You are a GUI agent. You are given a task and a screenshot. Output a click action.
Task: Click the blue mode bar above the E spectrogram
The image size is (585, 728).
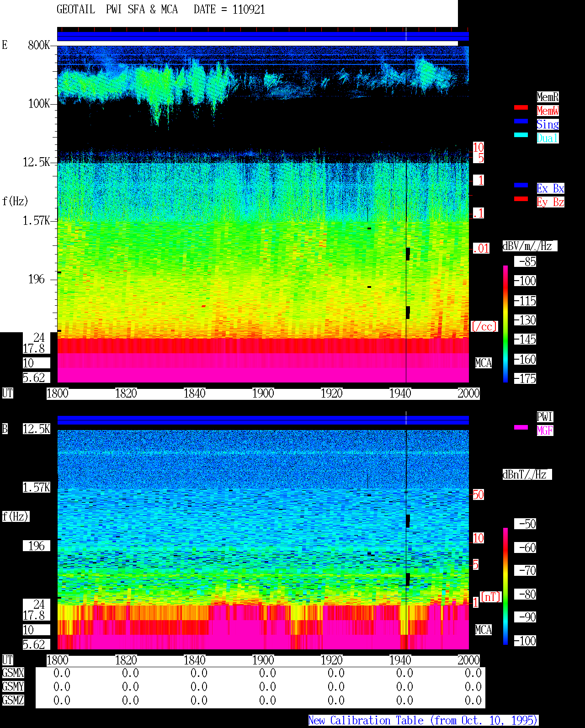263,37
